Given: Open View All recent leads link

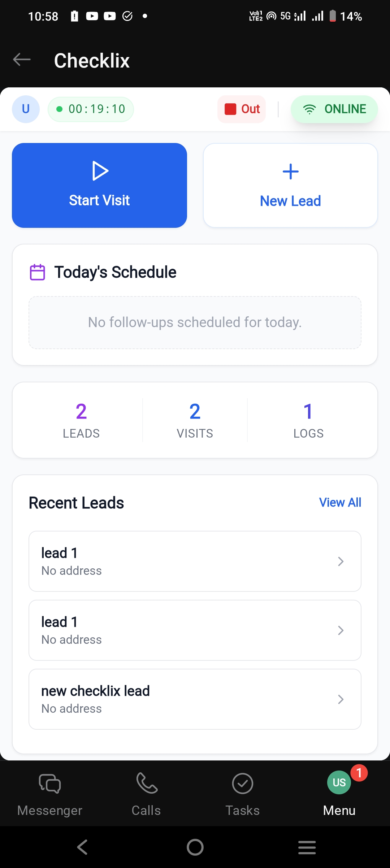Looking at the screenshot, I should coord(340,502).
